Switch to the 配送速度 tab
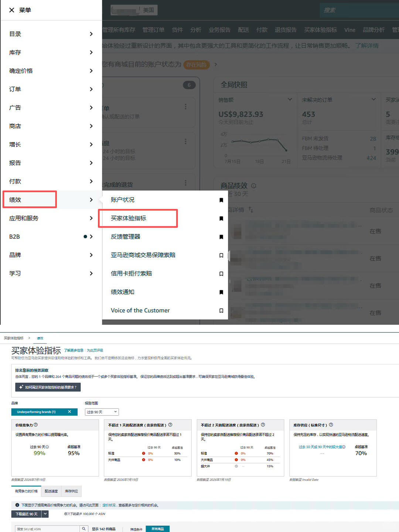The image size is (399, 532). point(51,491)
